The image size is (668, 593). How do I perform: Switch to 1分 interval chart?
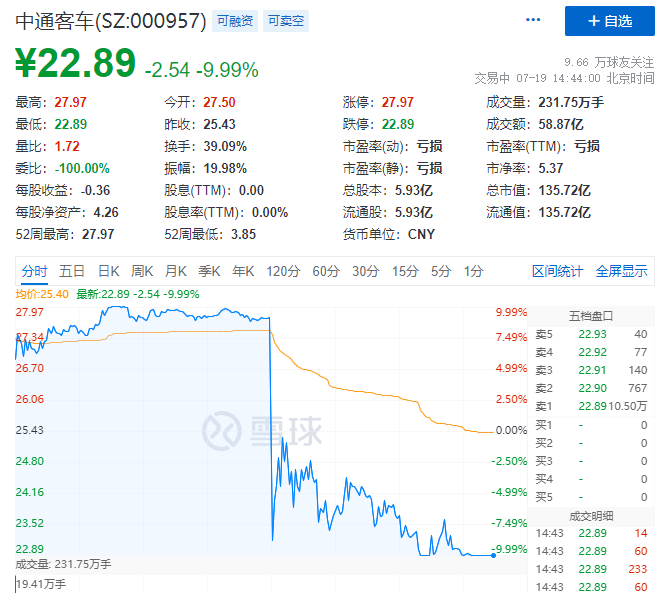coord(473,271)
